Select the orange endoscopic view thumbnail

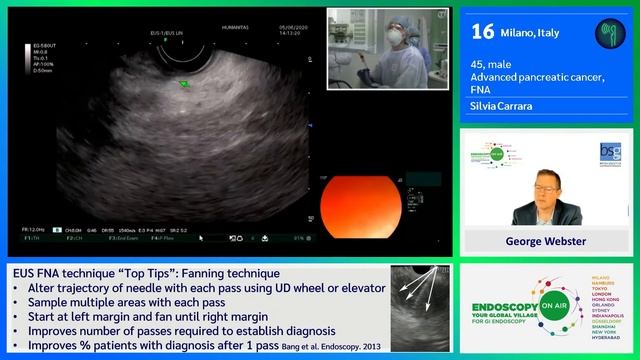(x=361, y=207)
